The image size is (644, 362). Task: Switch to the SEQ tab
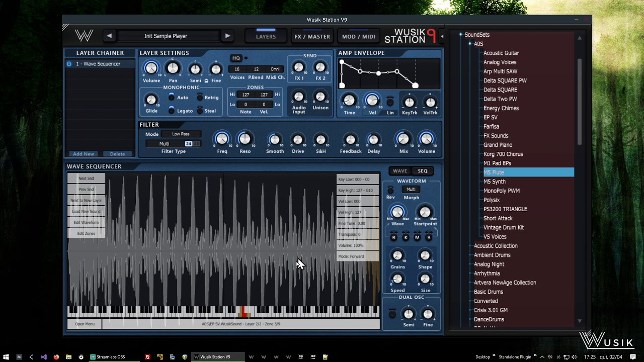(x=423, y=171)
